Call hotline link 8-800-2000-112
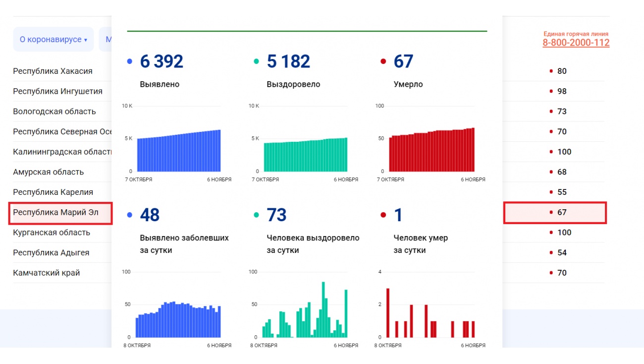 tap(576, 43)
